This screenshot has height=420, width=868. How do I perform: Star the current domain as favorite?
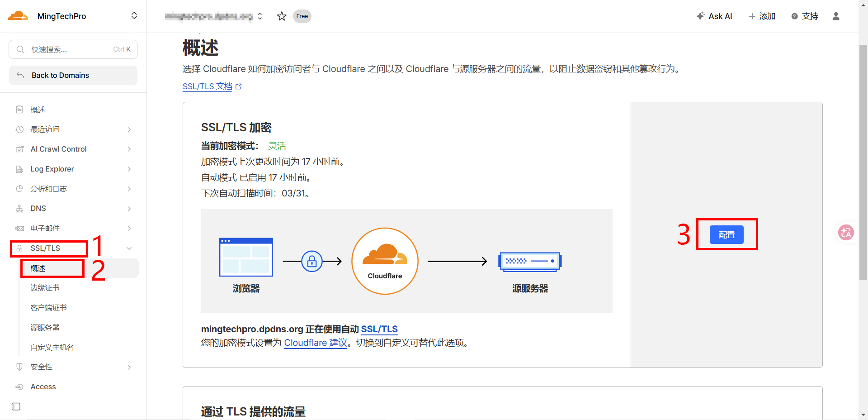[x=282, y=16]
